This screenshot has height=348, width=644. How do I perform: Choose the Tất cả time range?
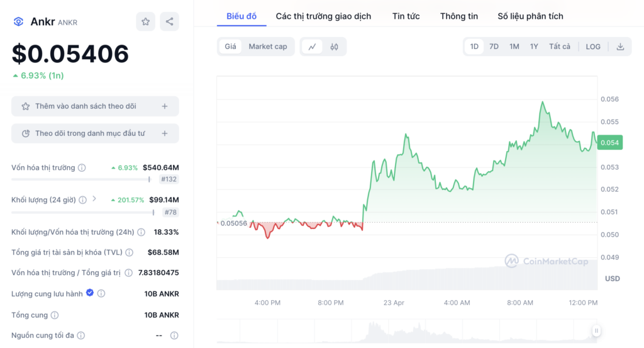click(559, 47)
